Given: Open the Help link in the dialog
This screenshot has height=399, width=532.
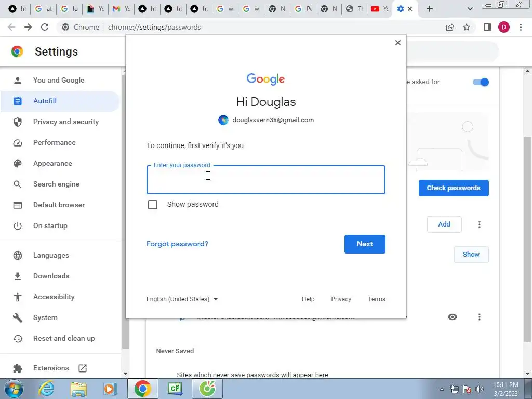Looking at the screenshot, I should coord(308,299).
